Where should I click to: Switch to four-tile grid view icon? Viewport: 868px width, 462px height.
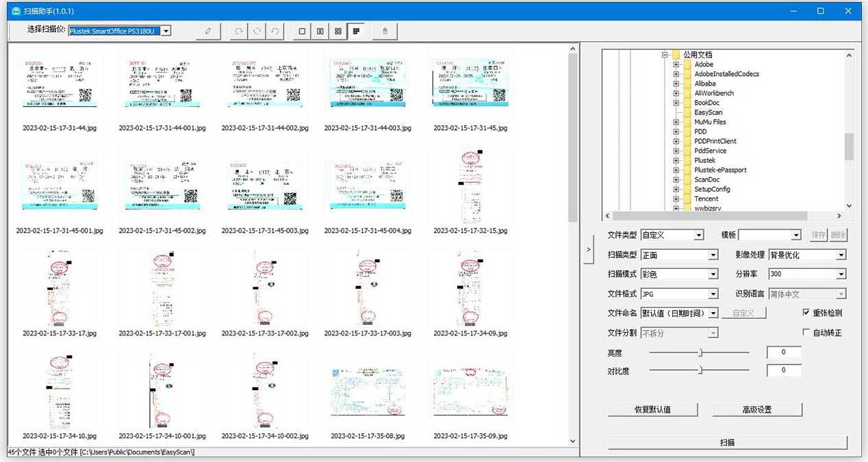tap(338, 31)
